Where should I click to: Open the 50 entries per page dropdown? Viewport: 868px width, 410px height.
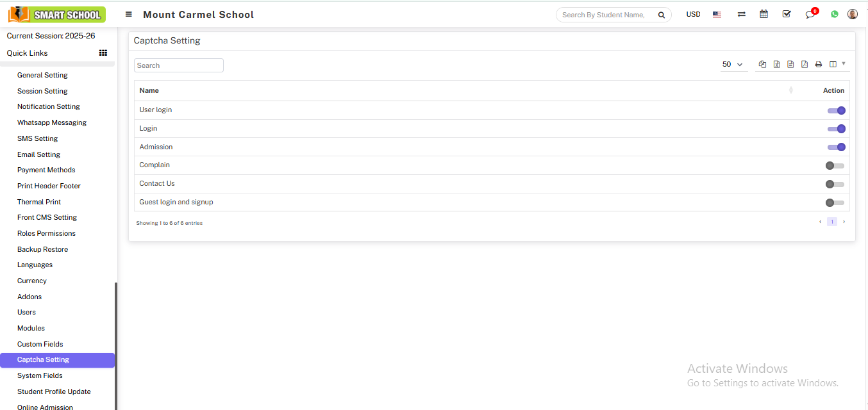click(733, 64)
